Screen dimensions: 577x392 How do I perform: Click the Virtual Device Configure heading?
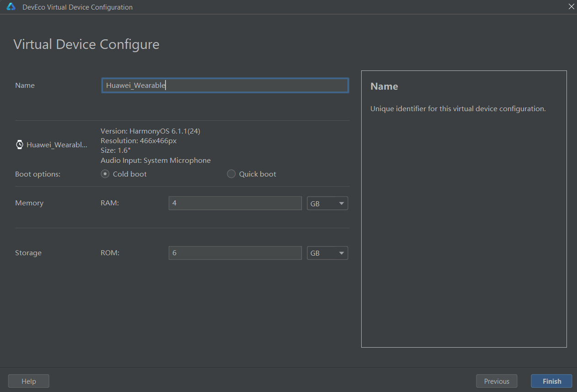point(86,45)
